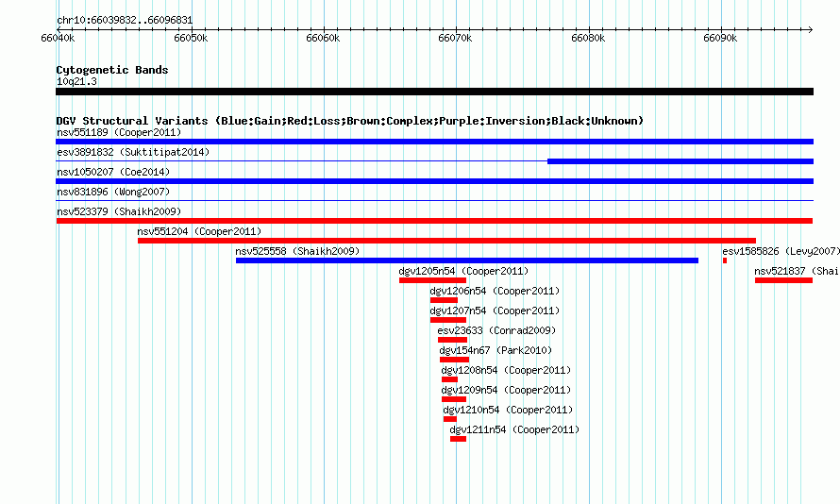This screenshot has width=840, height=504.
Task: Click the 66060k ruler tick label
Action: point(323,38)
